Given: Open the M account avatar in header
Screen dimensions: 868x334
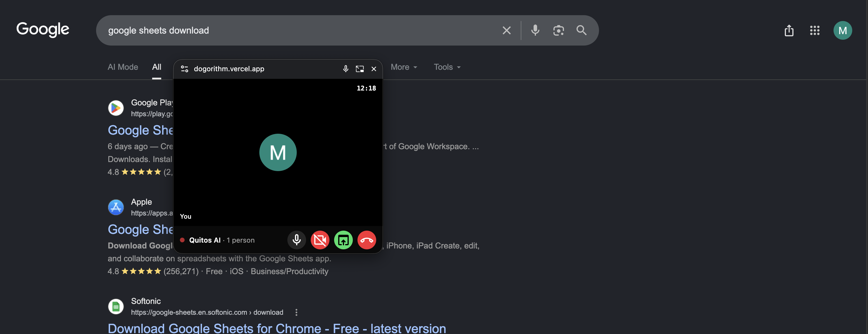Looking at the screenshot, I should (x=842, y=31).
